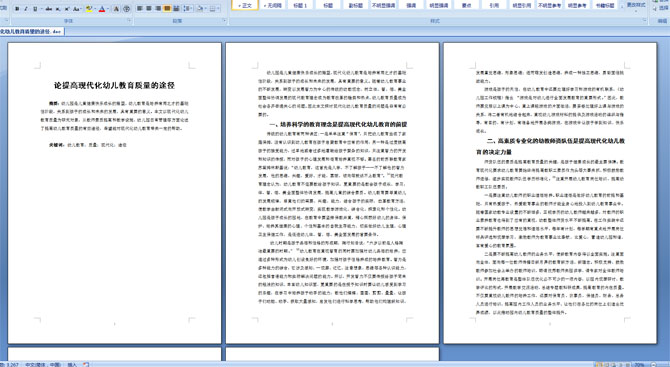Apply yellow text highlight color
Image resolution: width=670 pixels, height=367 pixels.
tap(88, 9)
